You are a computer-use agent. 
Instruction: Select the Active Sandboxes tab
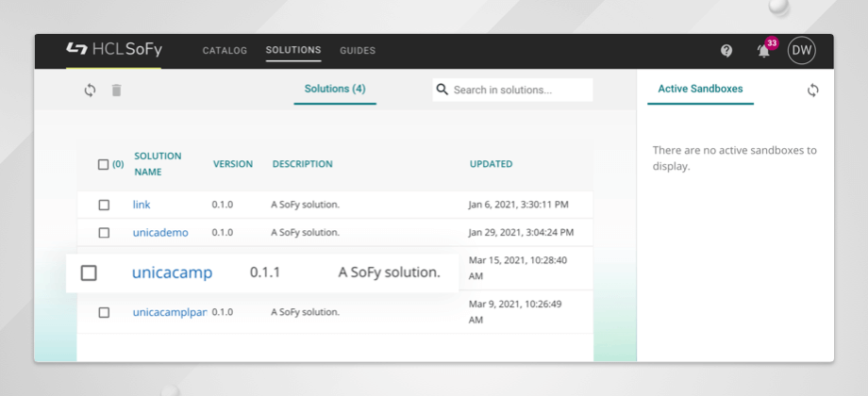coord(700,89)
